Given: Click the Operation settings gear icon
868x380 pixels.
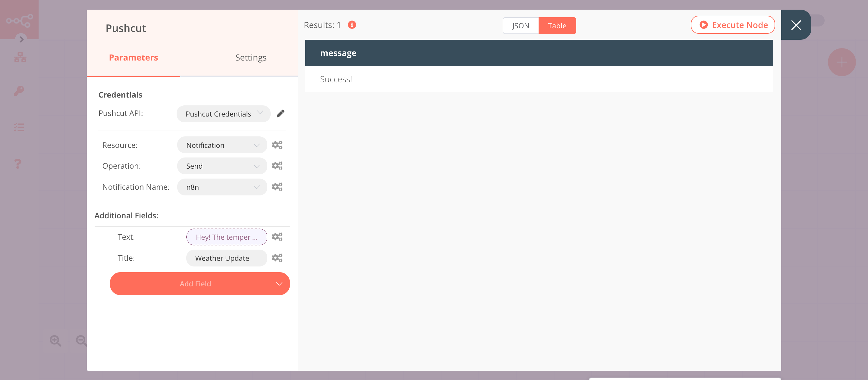Looking at the screenshot, I should [277, 166].
